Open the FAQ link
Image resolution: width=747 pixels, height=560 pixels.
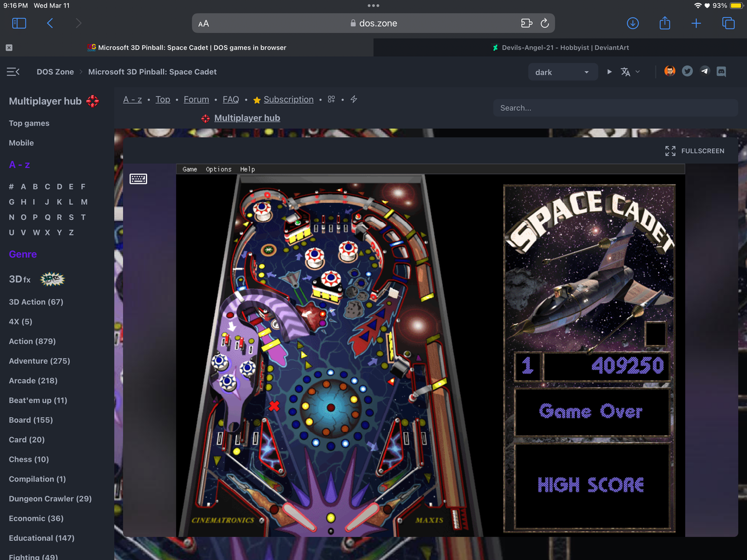231,100
